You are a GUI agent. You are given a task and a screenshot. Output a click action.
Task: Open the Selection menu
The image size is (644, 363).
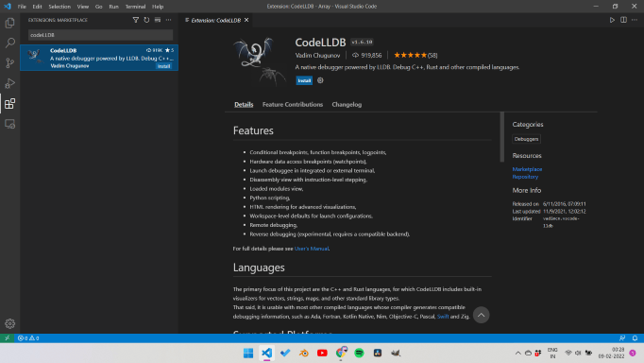(59, 7)
